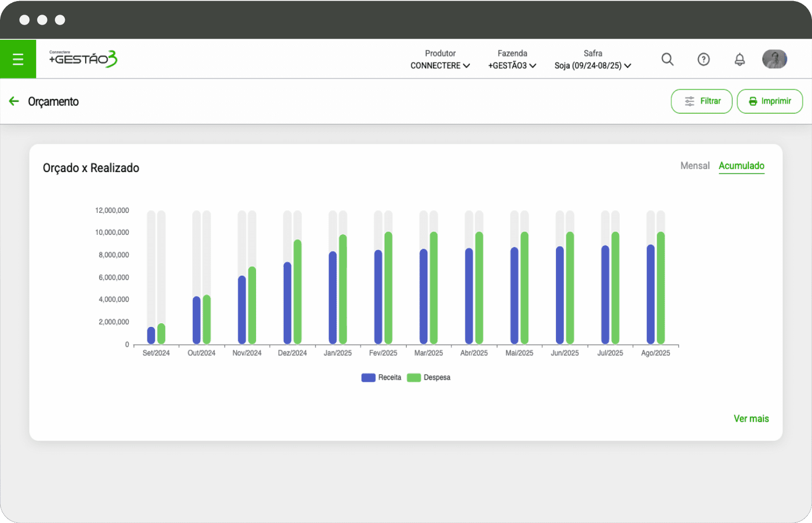
Task: Click the search magnifier icon
Action: [667, 59]
